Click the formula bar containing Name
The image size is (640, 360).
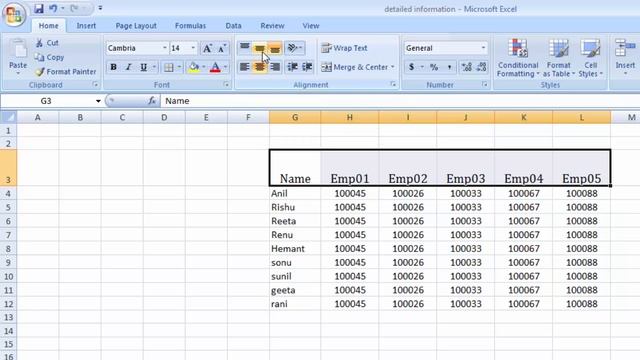tap(400, 101)
